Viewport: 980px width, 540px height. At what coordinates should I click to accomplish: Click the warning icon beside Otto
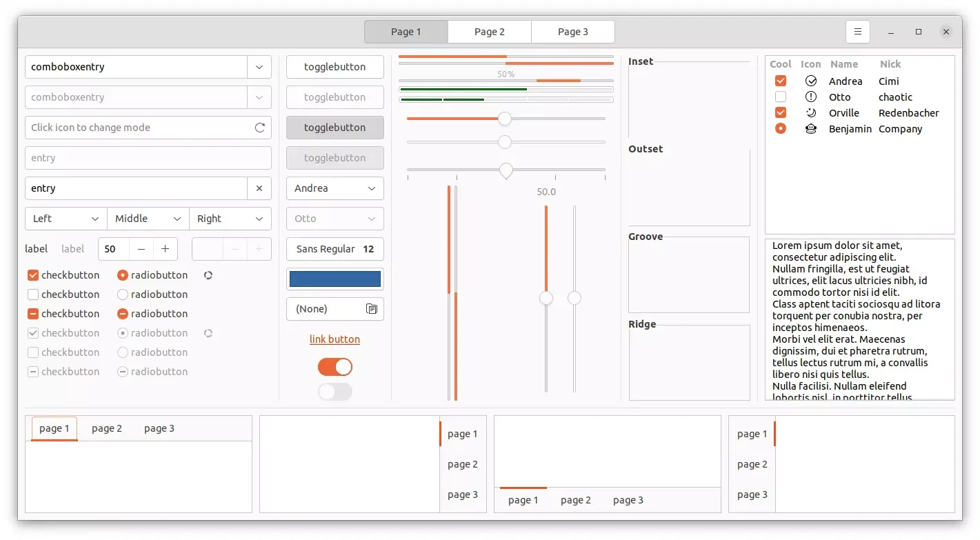coord(810,97)
